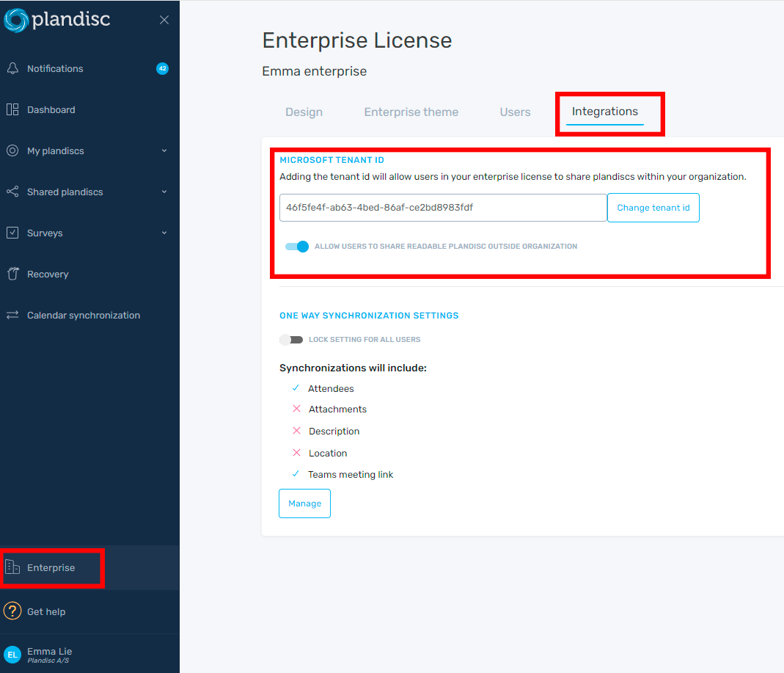Screen dimensions: 784x673
Task: Click the Manage button
Action: pyautogui.click(x=304, y=503)
